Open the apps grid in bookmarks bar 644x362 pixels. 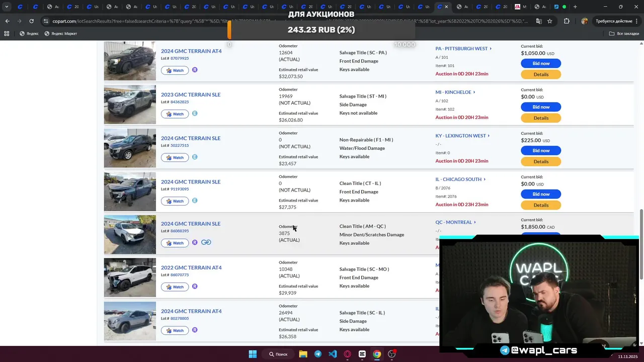(x=7, y=33)
